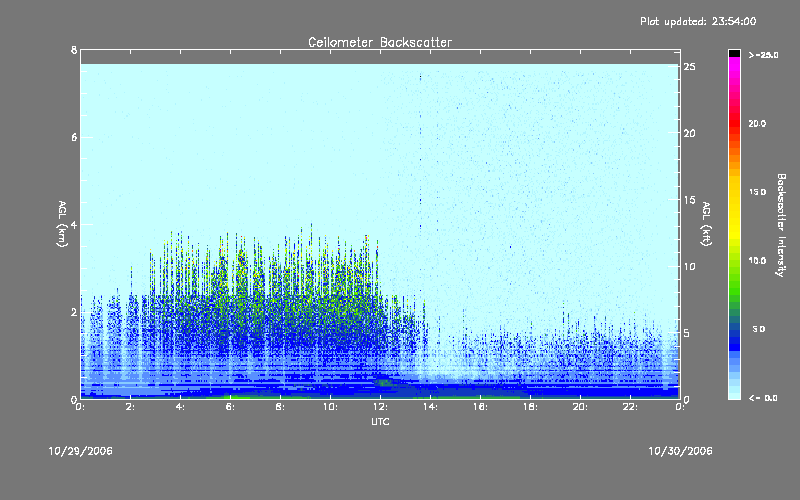Viewport: 800px width, 500px height.
Task: Click the '10:' tick on the UTC axis
Action: pyautogui.click(x=330, y=407)
